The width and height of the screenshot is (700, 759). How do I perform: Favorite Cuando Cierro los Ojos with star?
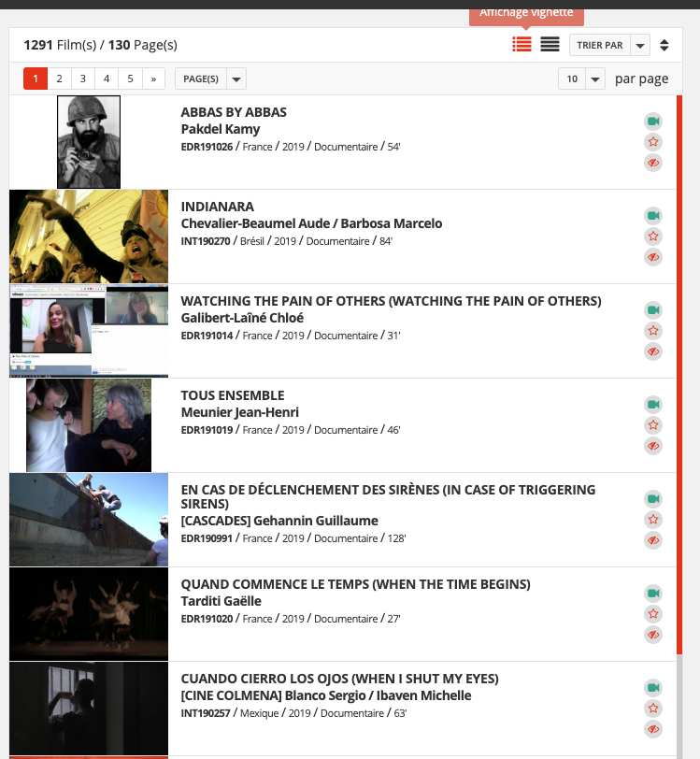click(653, 709)
